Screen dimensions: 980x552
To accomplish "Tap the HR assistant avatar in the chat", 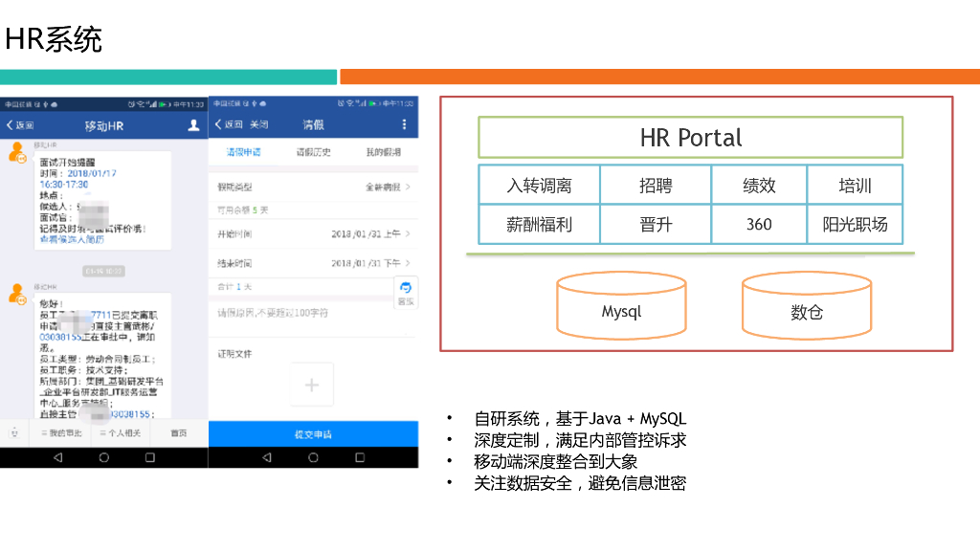I will click(x=16, y=149).
